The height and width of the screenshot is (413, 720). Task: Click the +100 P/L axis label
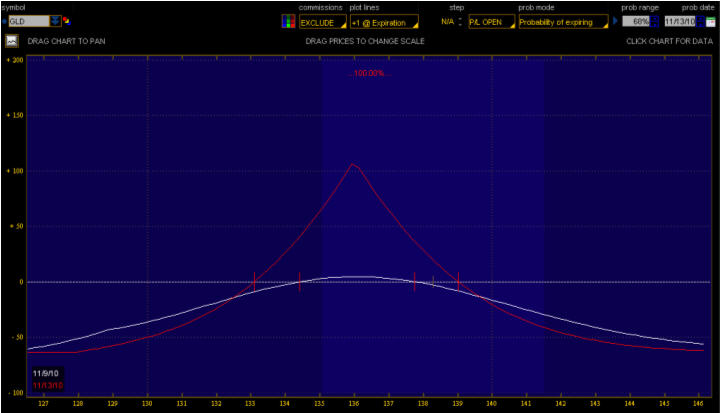pos(15,171)
